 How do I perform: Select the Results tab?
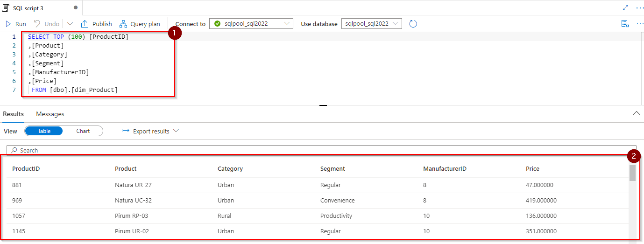coord(13,114)
